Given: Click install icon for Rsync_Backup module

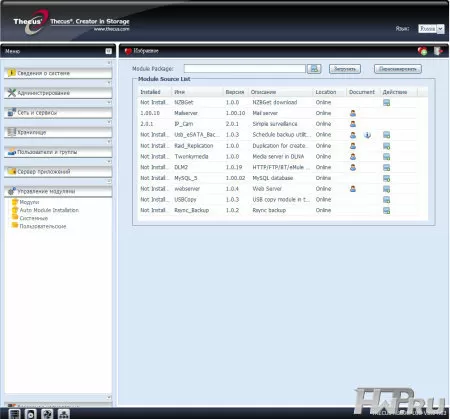Looking at the screenshot, I should (x=386, y=211).
